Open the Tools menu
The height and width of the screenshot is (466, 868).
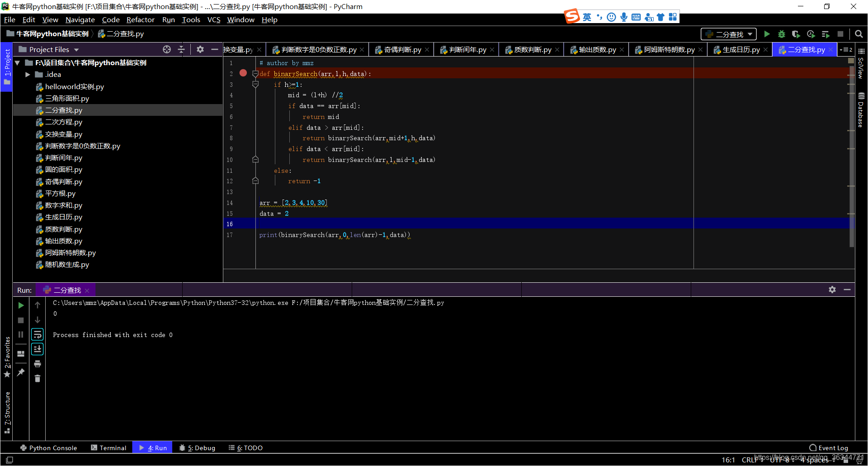coord(191,20)
